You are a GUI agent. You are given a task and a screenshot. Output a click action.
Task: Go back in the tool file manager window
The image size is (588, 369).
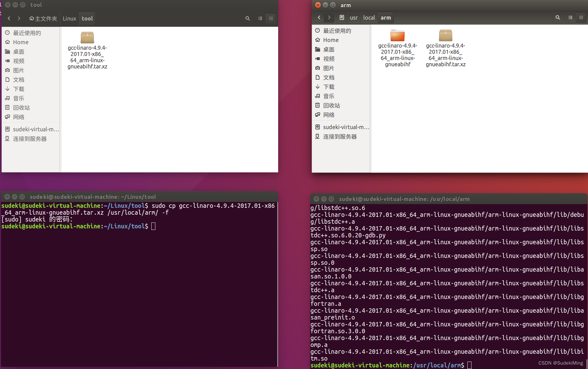pyautogui.click(x=9, y=18)
